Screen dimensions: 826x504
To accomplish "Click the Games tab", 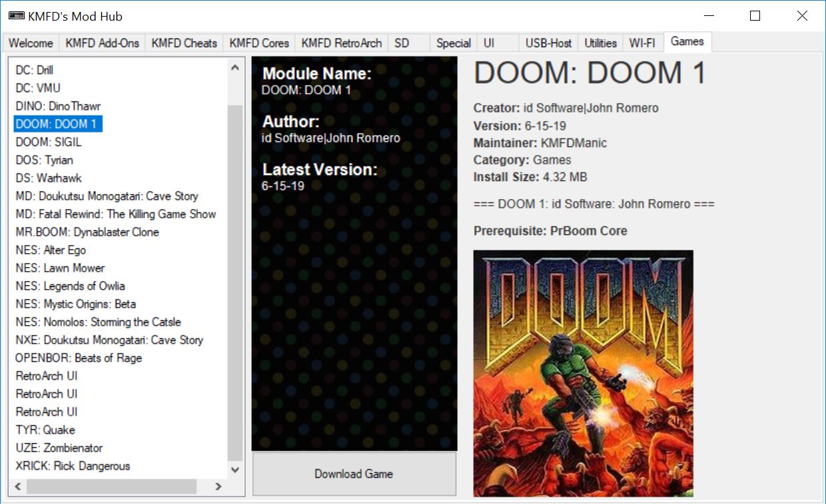I will pyautogui.click(x=687, y=41).
